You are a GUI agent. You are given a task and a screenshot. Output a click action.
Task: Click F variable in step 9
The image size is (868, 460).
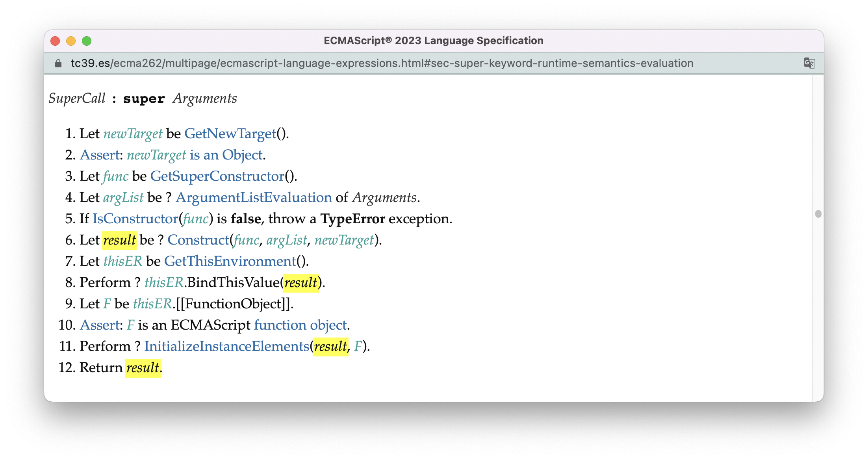coord(107,304)
